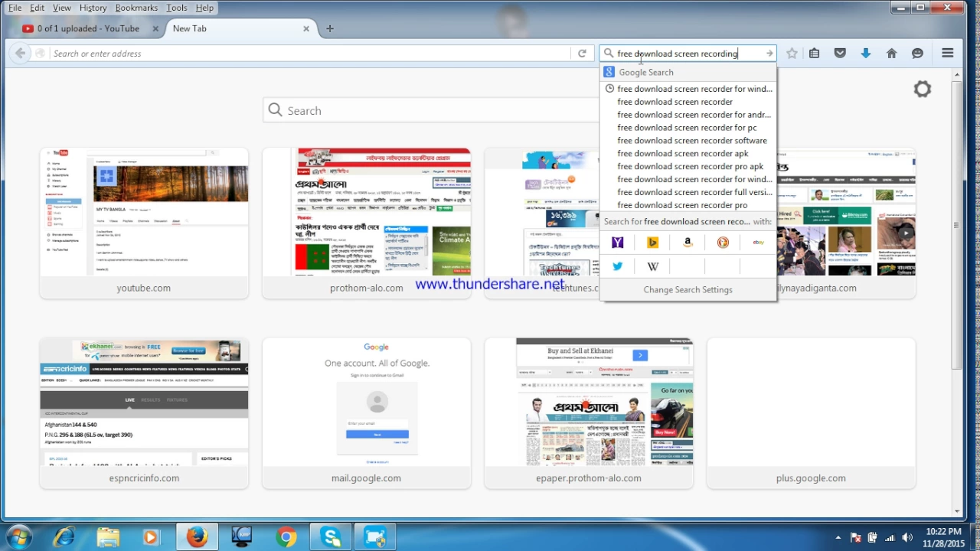The image size is (980, 551).
Task: Submit the search with the go arrow
Action: [769, 54]
